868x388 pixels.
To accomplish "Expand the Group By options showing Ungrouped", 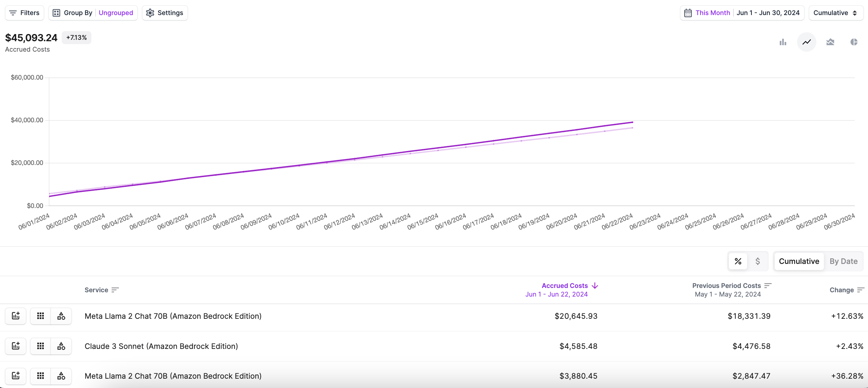I will click(116, 13).
